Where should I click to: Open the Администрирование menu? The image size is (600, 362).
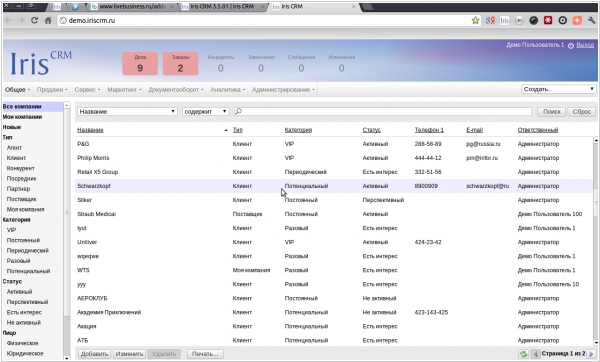pos(283,90)
